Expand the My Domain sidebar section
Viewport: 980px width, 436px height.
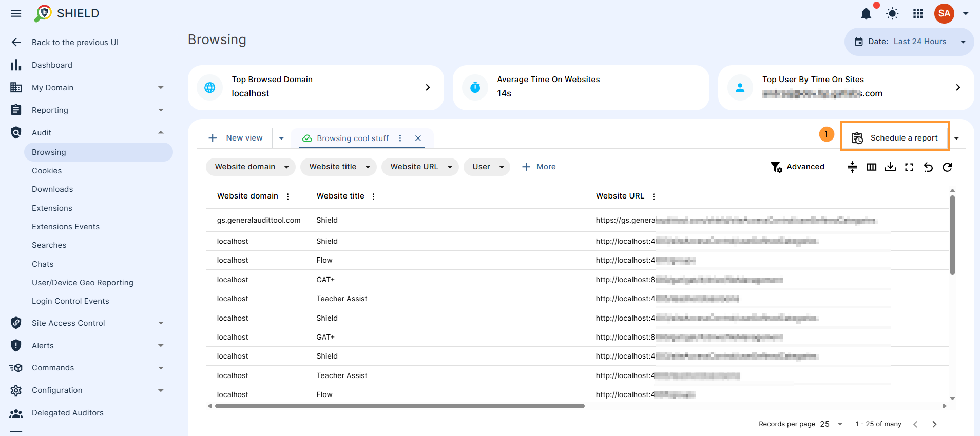161,88
